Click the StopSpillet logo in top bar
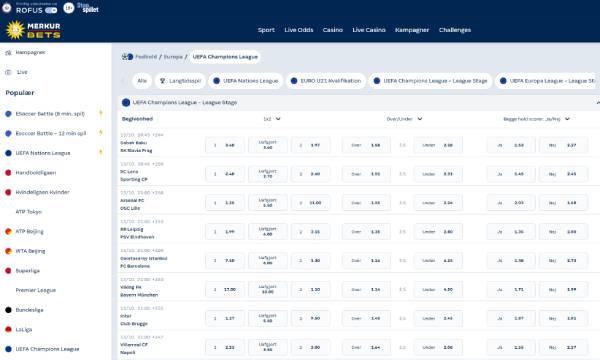 click(x=88, y=8)
